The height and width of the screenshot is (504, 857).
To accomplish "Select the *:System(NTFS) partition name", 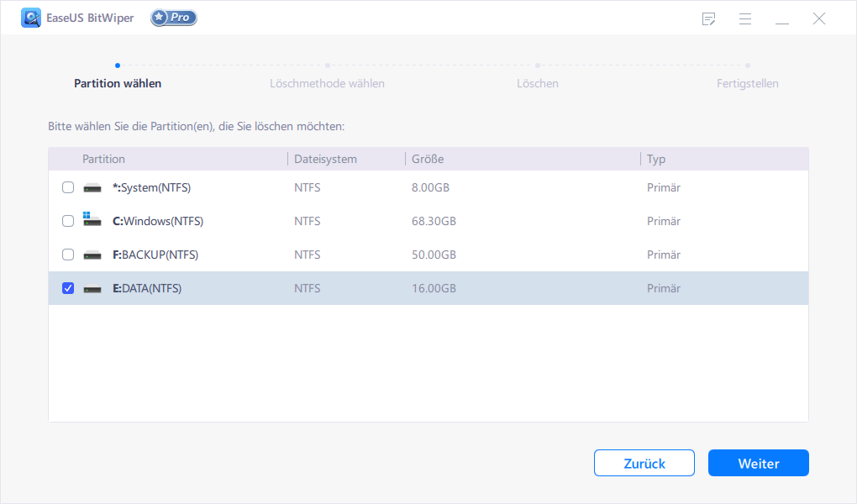I will point(151,187).
